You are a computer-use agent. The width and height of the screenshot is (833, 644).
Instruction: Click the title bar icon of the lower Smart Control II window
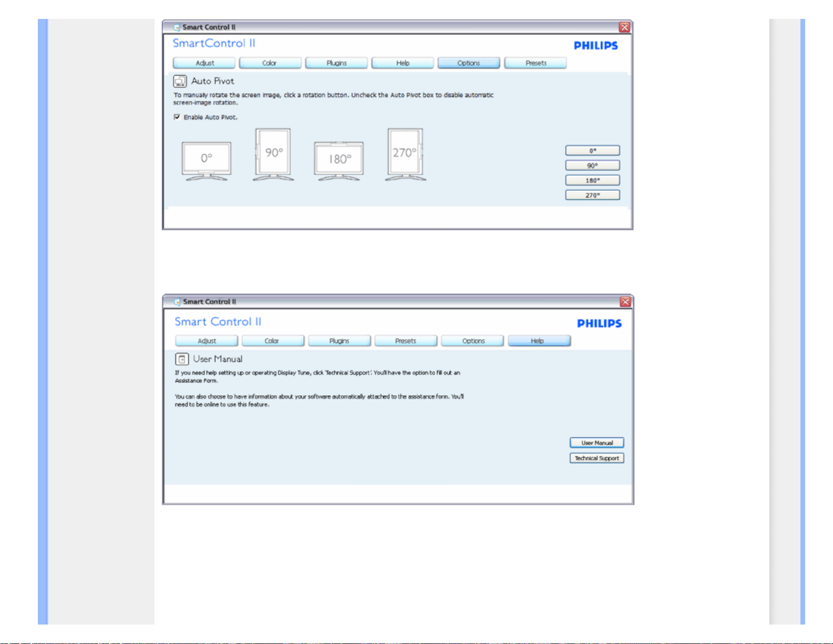[x=178, y=302]
